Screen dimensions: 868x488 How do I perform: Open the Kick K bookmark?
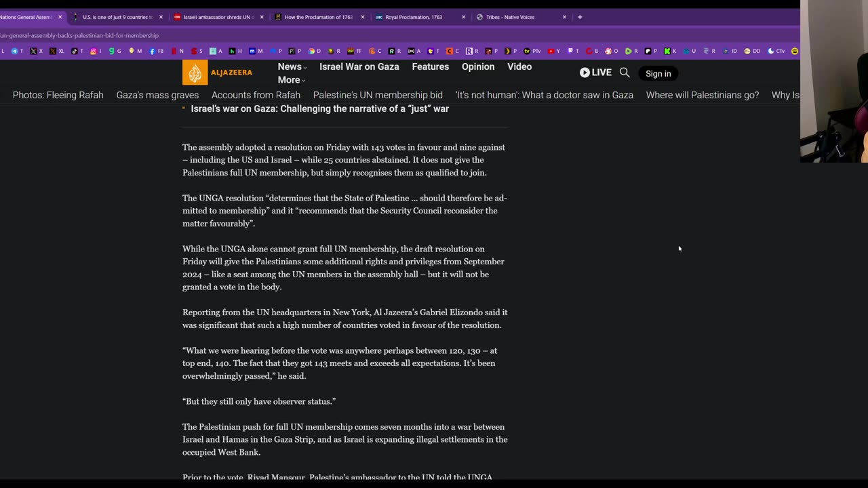pos(670,51)
